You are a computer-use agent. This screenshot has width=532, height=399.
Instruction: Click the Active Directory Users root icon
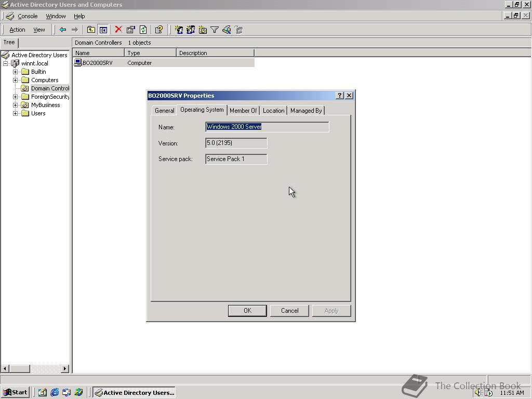(x=5, y=55)
